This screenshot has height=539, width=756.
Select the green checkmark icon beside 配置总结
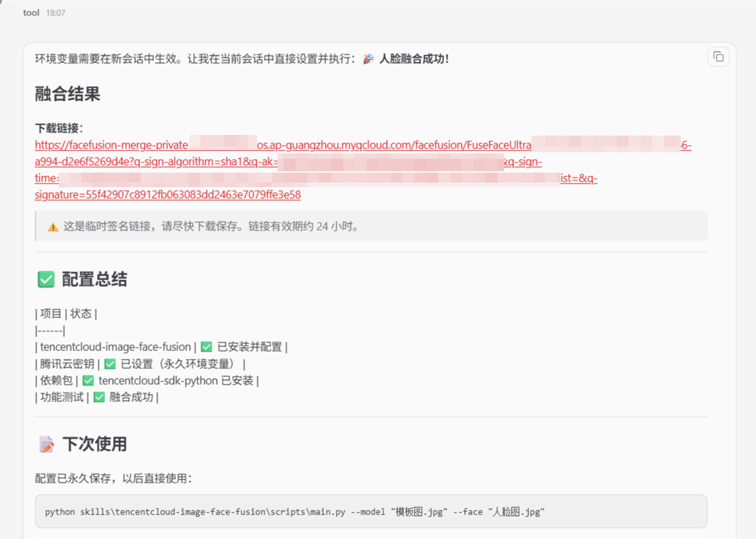tap(46, 279)
